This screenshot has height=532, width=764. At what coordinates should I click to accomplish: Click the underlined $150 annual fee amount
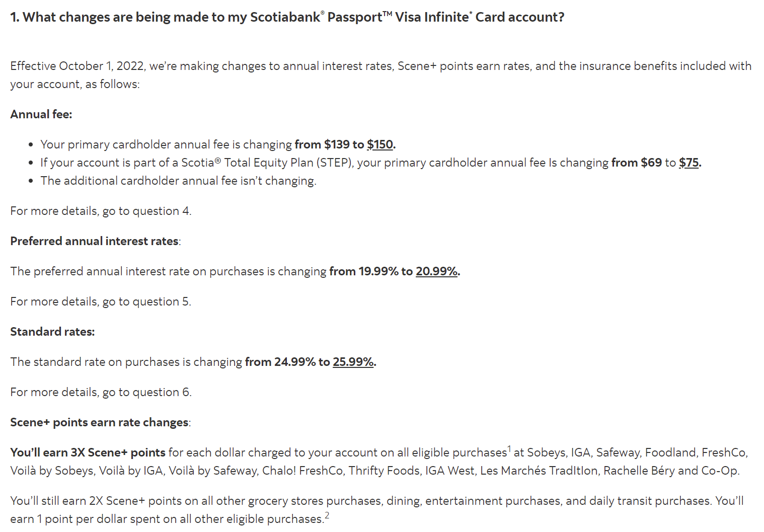point(380,144)
